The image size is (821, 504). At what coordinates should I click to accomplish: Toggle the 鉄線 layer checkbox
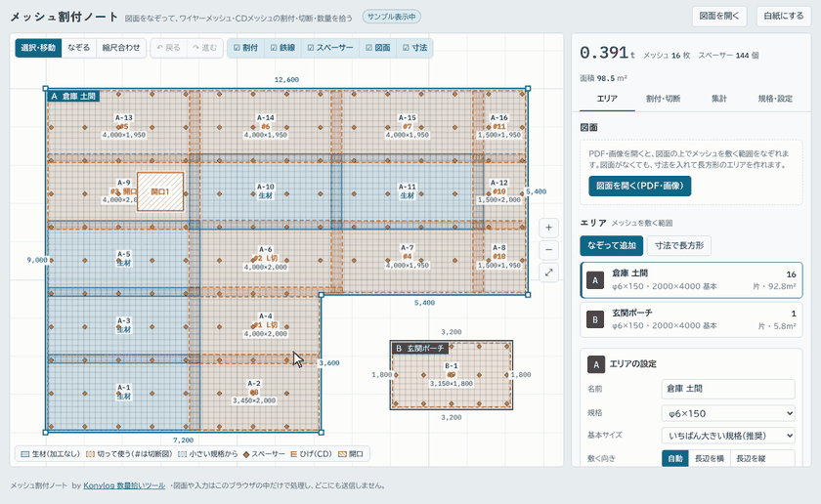click(x=282, y=48)
